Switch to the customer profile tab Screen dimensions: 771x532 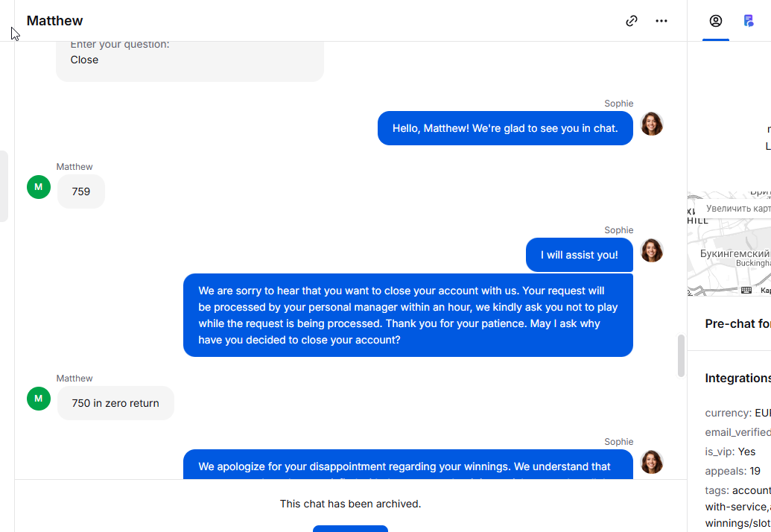(x=716, y=21)
